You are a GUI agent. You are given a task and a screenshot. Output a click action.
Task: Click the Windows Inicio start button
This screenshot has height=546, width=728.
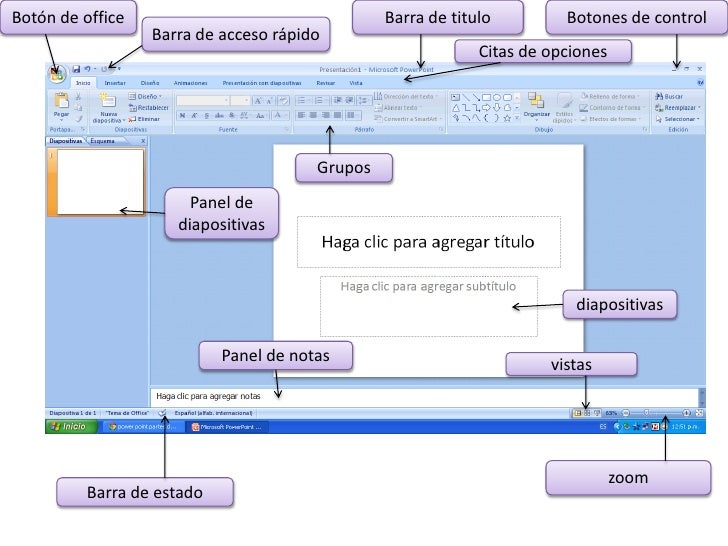click(x=71, y=427)
